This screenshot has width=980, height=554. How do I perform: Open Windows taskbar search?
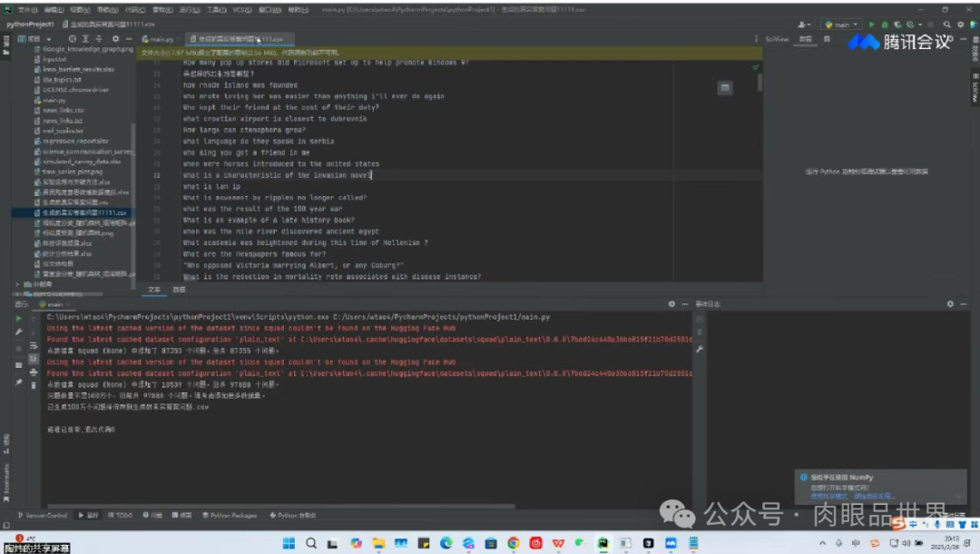pos(310,543)
